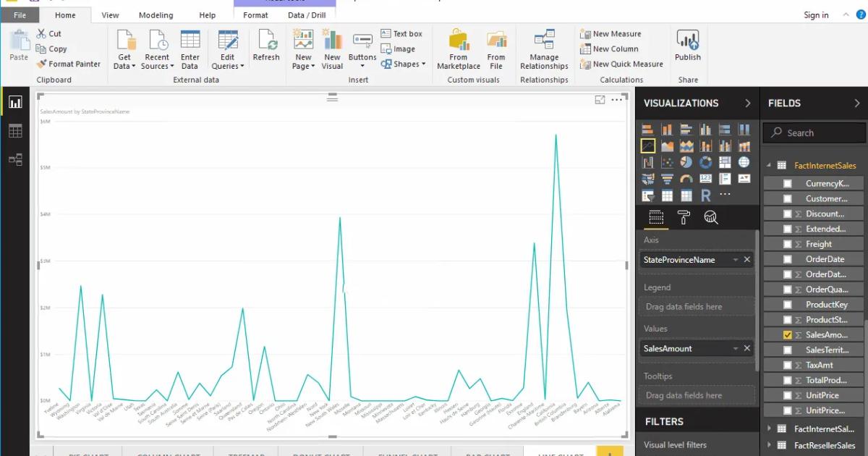Select the Donut chart visualization icon
Screen dimensions: 868x456
[x=705, y=161]
